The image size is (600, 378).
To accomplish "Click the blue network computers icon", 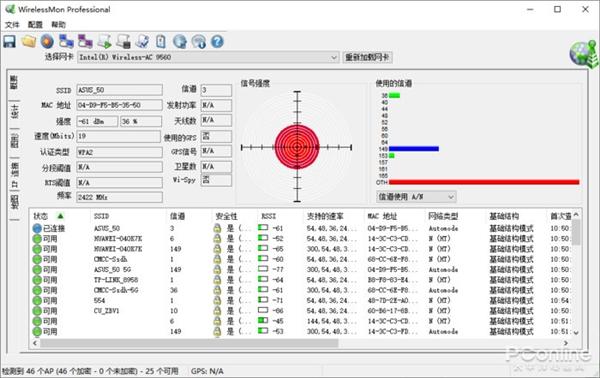I will (66, 41).
